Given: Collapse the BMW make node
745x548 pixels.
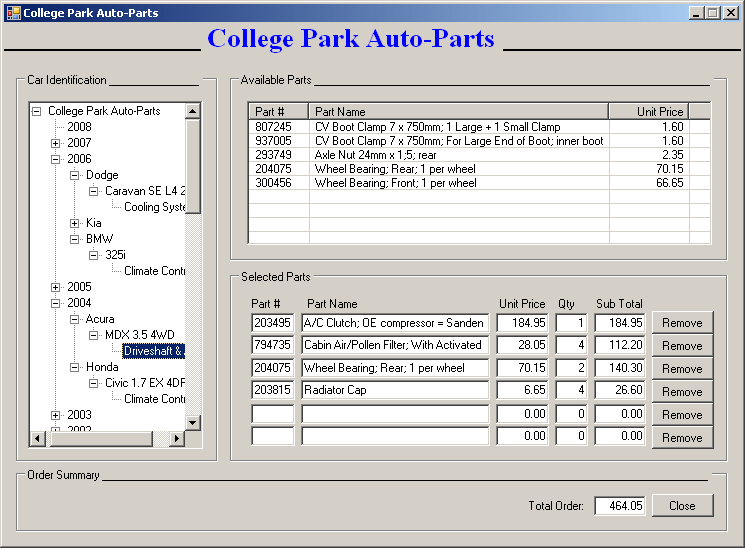Looking at the screenshot, I should (x=75, y=239).
